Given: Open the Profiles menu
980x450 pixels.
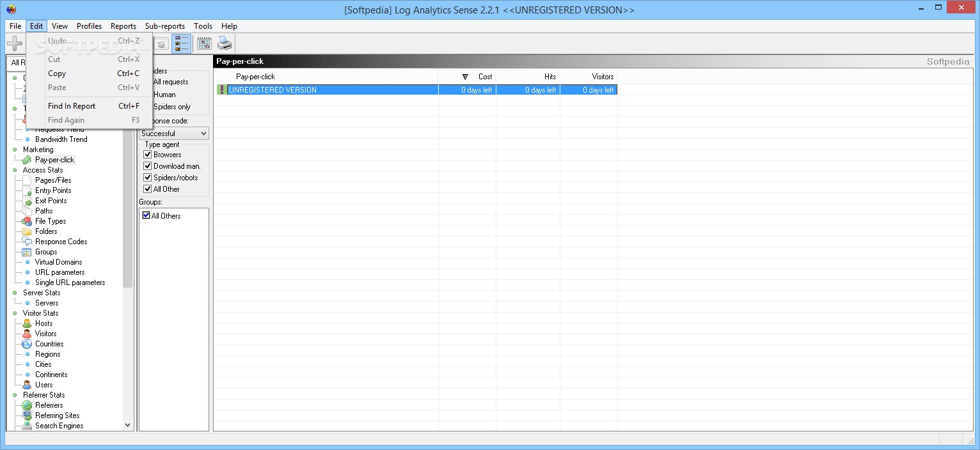Looking at the screenshot, I should pos(89,26).
